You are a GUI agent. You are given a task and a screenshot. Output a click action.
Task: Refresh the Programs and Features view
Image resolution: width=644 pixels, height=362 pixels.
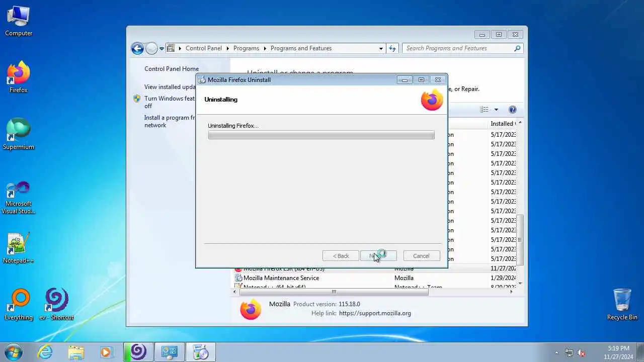(392, 48)
